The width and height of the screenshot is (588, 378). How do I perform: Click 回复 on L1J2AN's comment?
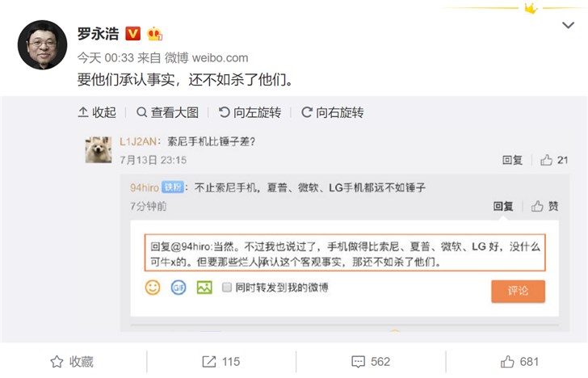click(513, 161)
